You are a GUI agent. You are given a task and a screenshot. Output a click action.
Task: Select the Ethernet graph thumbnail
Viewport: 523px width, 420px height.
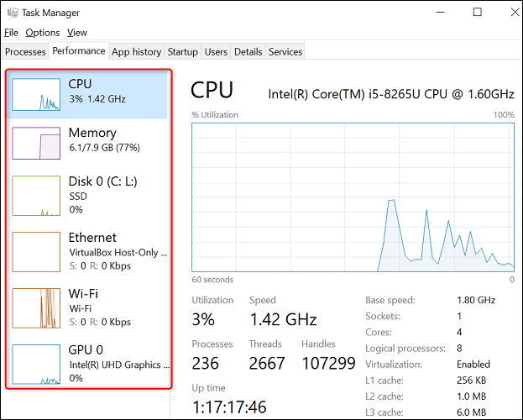[x=36, y=251]
